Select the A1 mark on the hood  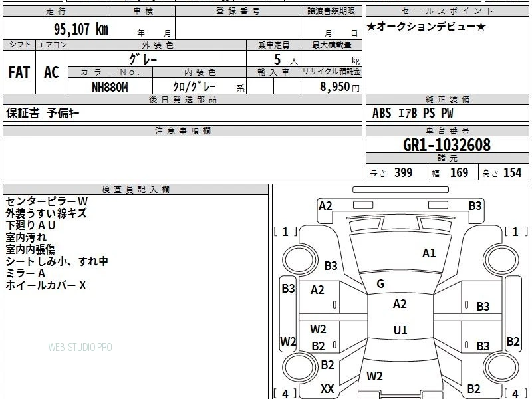[429, 253]
